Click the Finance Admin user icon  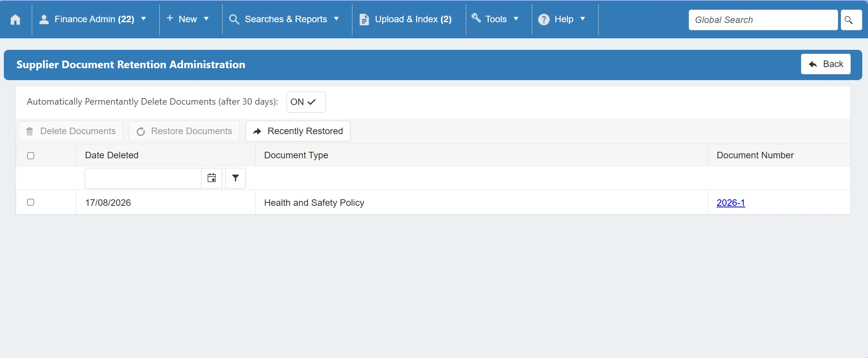(44, 19)
